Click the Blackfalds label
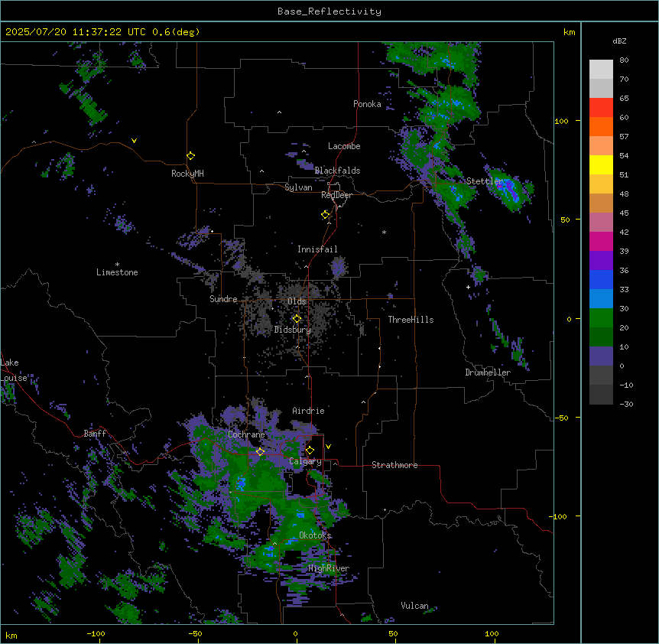The image size is (659, 644). [337, 171]
